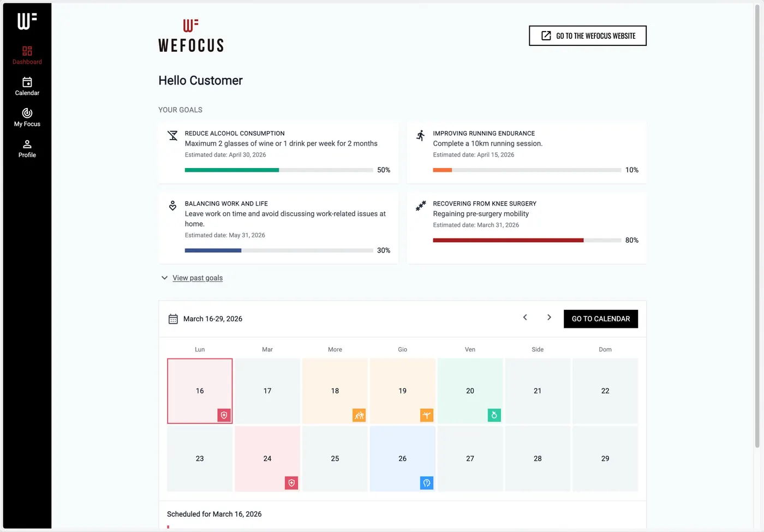Click the WEFOCUS header logo
This screenshot has width=764, height=532.
[191, 35]
